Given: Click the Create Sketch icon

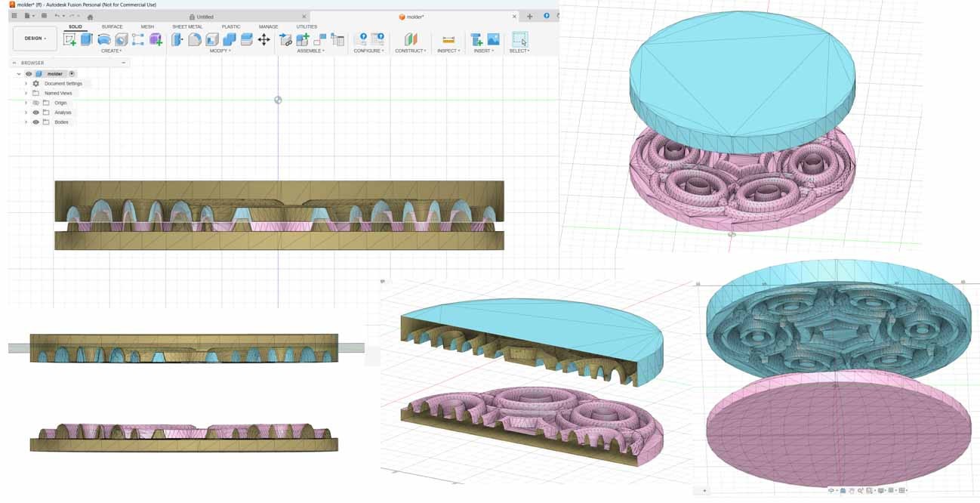Looking at the screenshot, I should (69, 39).
